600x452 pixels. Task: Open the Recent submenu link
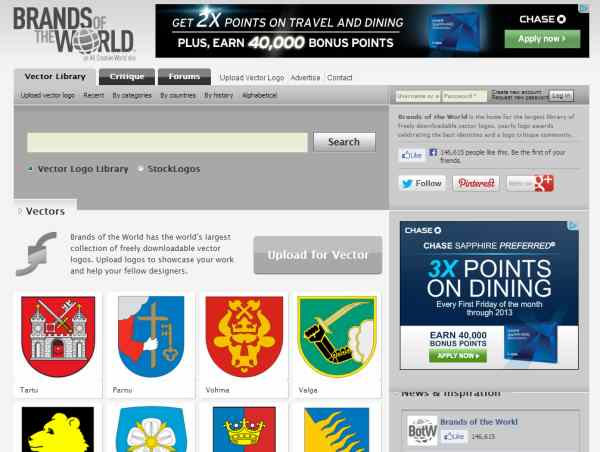pyautogui.click(x=94, y=95)
